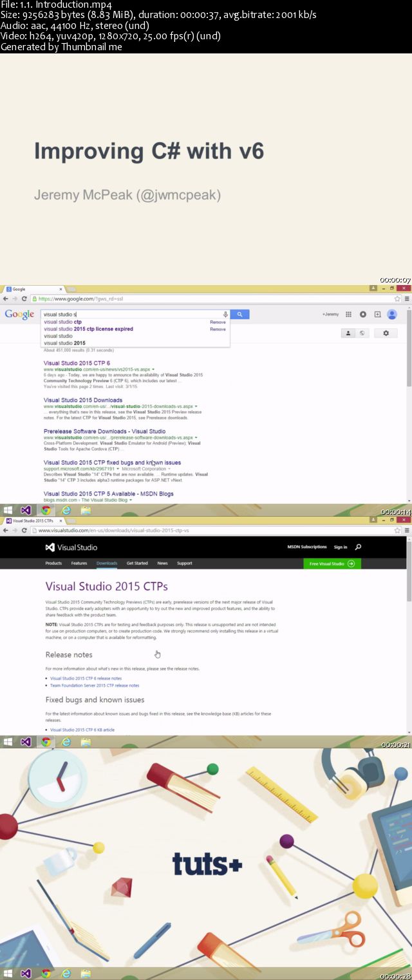Expand dropdown arrow after vs2015-vs.aspx URL

point(153,370)
